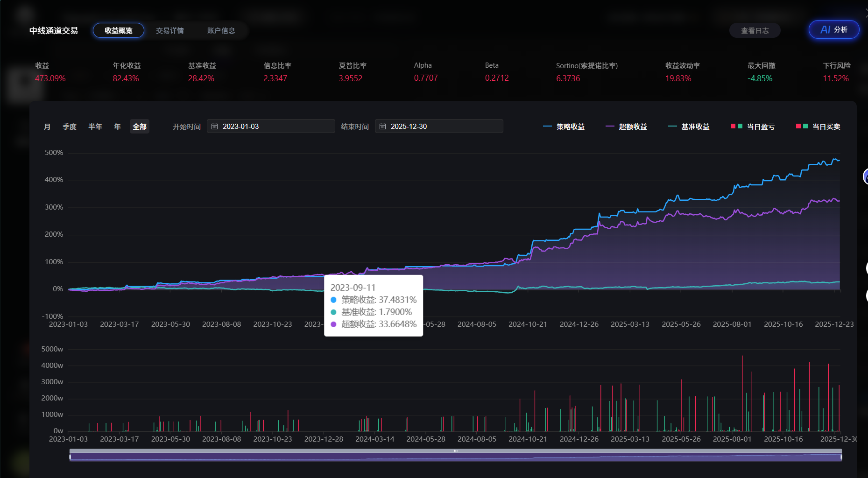Toggle 策略收益 legend series
Screen dimensions: 868x478
pos(564,127)
